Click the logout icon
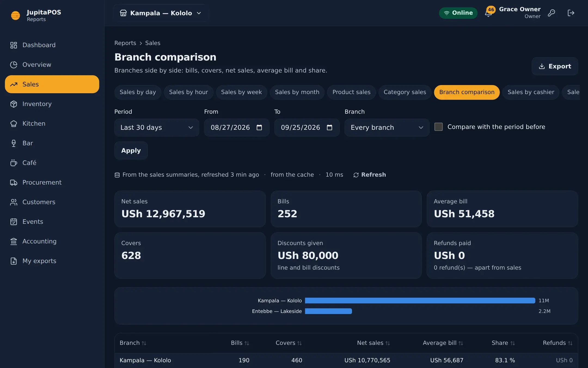This screenshot has height=368, width=588. [x=571, y=13]
